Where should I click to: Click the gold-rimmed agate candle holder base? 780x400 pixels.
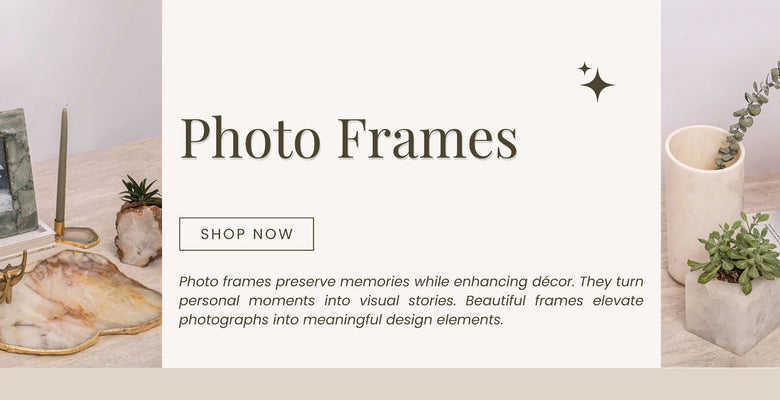point(76,237)
